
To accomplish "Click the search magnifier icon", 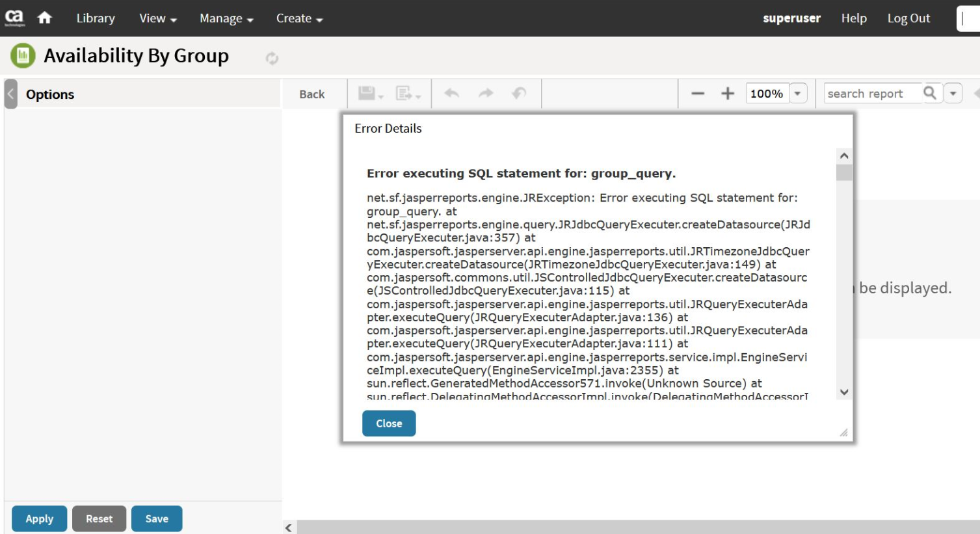I will tap(930, 94).
